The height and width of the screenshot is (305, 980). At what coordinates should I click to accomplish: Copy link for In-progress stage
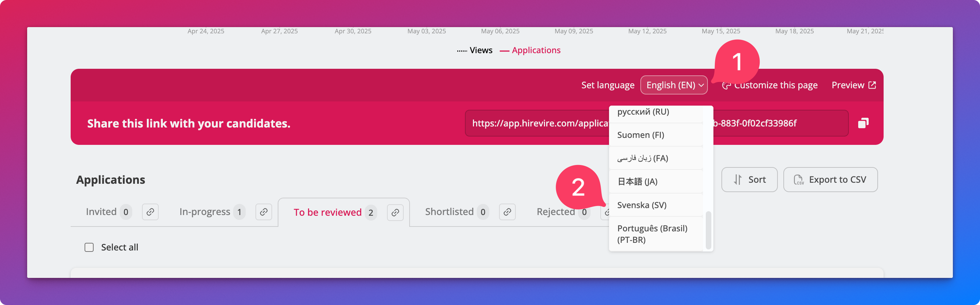tap(264, 212)
